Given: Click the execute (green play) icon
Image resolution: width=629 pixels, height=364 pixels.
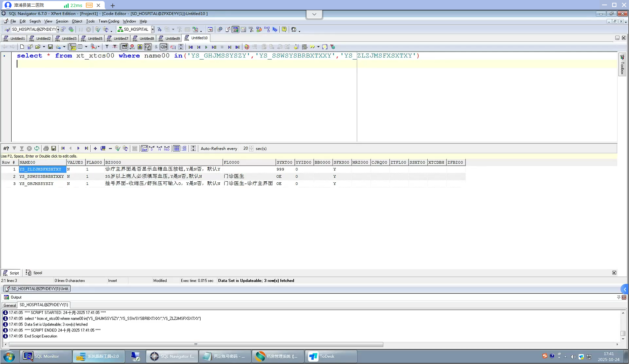Looking at the screenshot, I should click(x=207, y=47).
